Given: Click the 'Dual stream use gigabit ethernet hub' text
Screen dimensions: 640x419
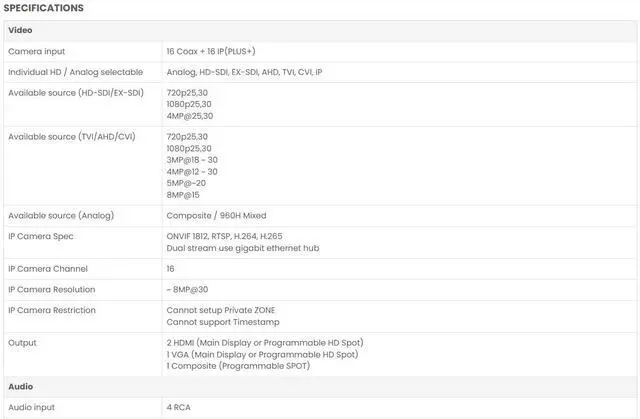Looking at the screenshot, I should (243, 248).
